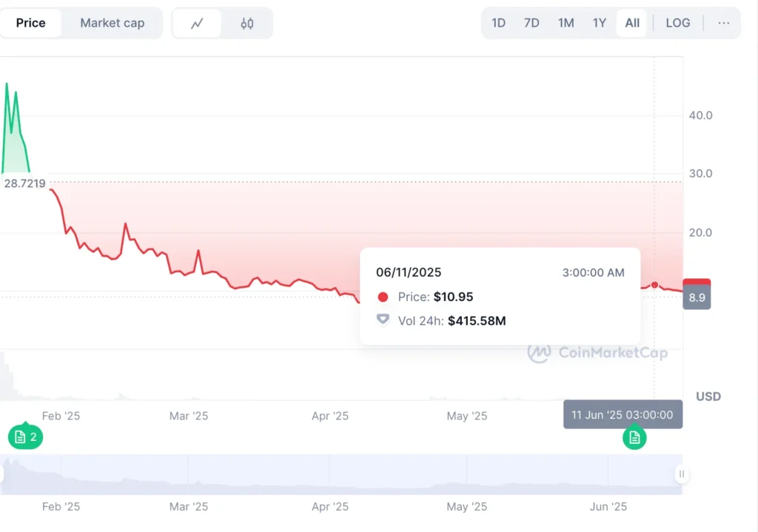Click the red data point on the price line

click(x=654, y=285)
